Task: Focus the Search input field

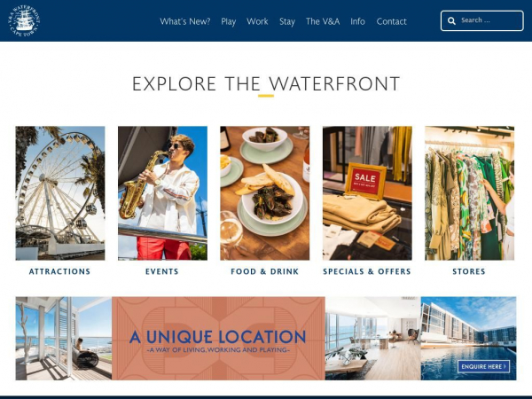Action: 481,20
